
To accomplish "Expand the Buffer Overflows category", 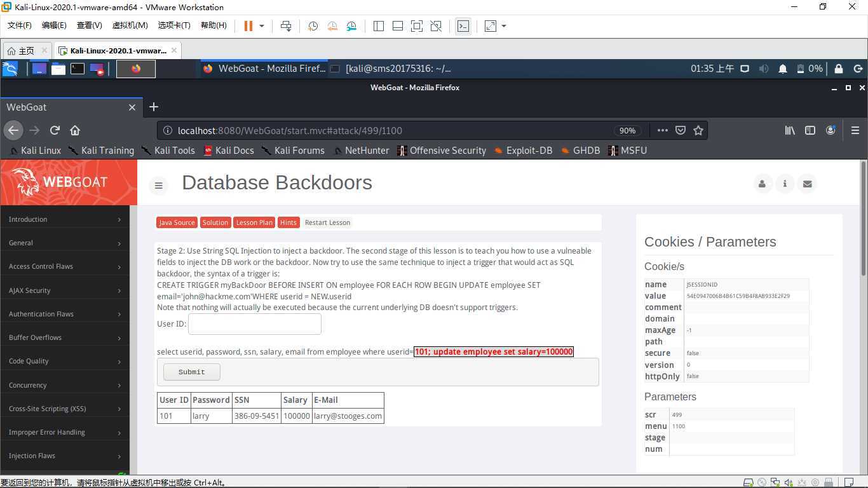I will [x=64, y=337].
